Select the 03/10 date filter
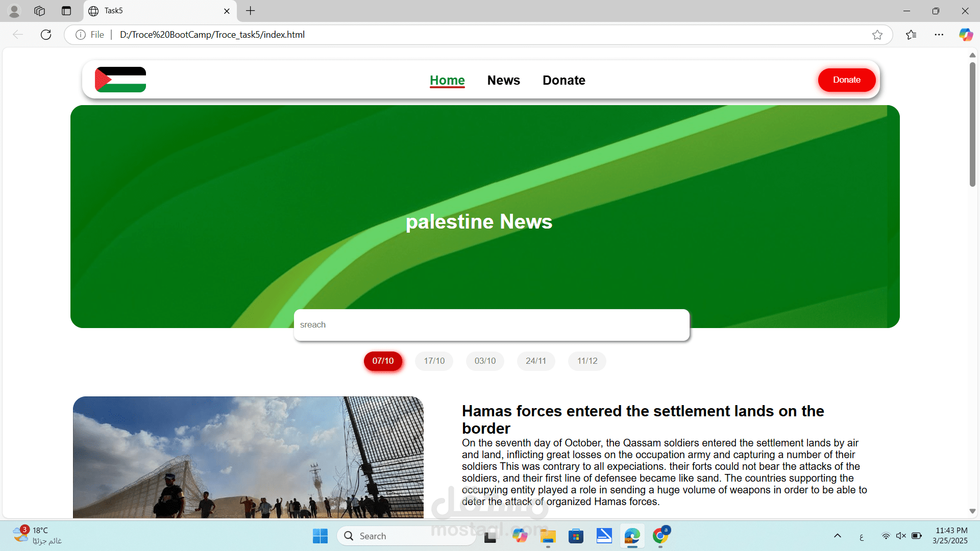The width and height of the screenshot is (980, 551). tap(485, 361)
